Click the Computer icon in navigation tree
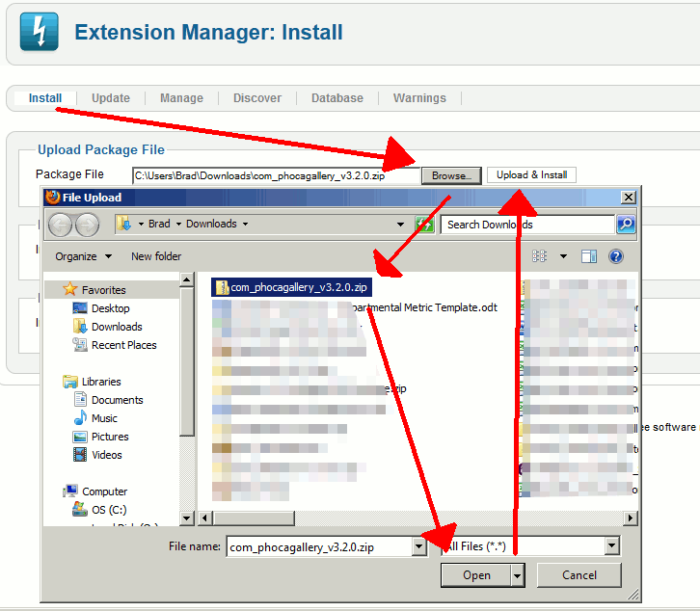The height and width of the screenshot is (611, 700). [x=70, y=491]
